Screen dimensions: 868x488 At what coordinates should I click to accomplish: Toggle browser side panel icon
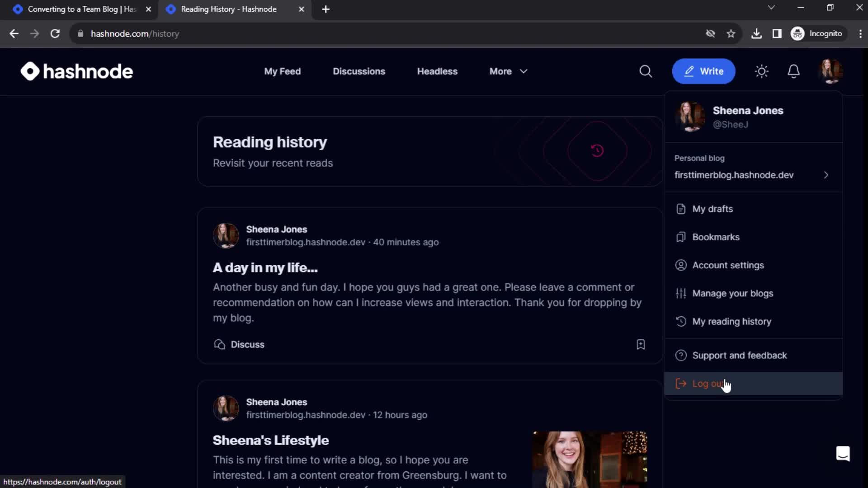click(777, 33)
